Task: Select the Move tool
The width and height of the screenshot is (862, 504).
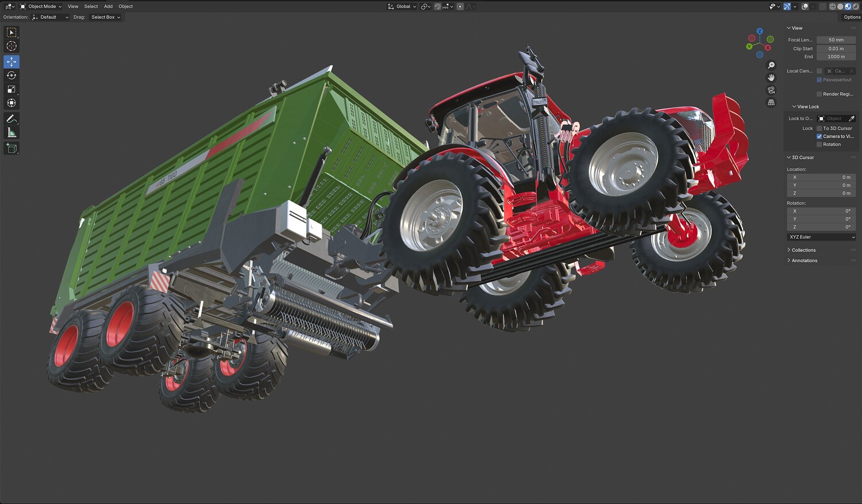Action: point(11,61)
